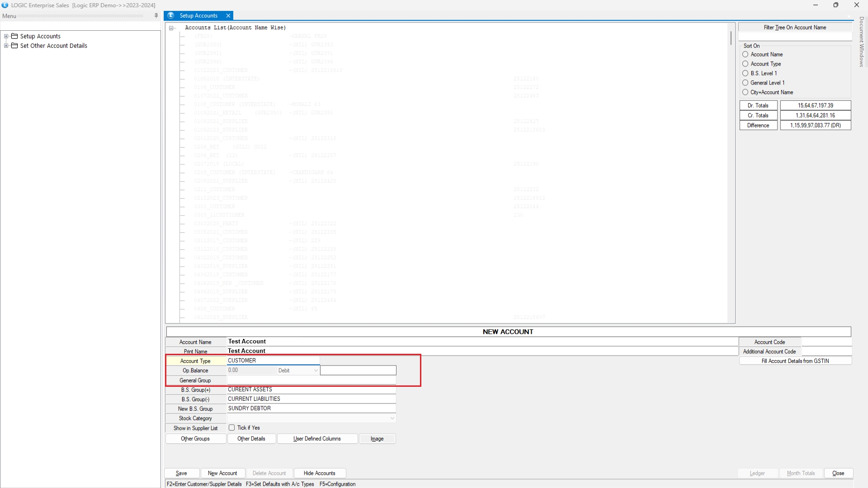
Task: Click the LOGIC Enterprise app logo icon
Action: tap(5, 5)
